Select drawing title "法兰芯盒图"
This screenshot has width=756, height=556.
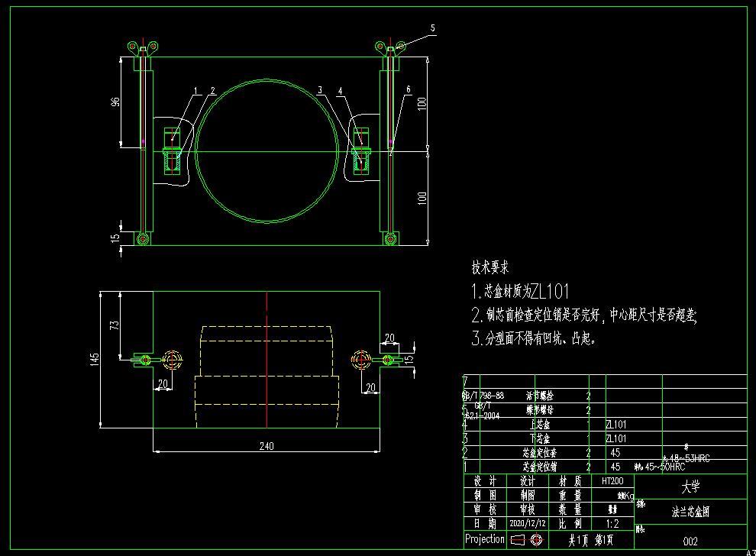[690, 512]
